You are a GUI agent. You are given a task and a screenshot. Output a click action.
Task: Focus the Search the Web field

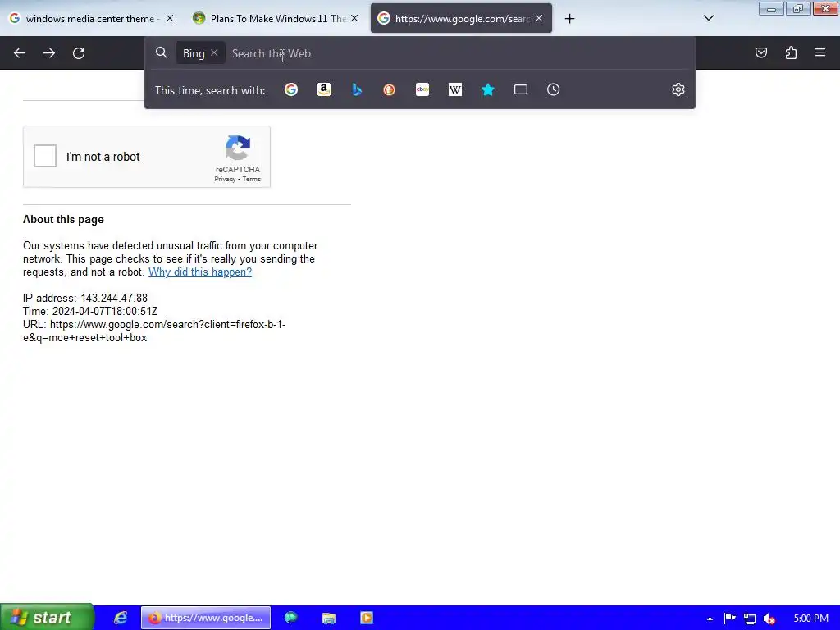459,53
